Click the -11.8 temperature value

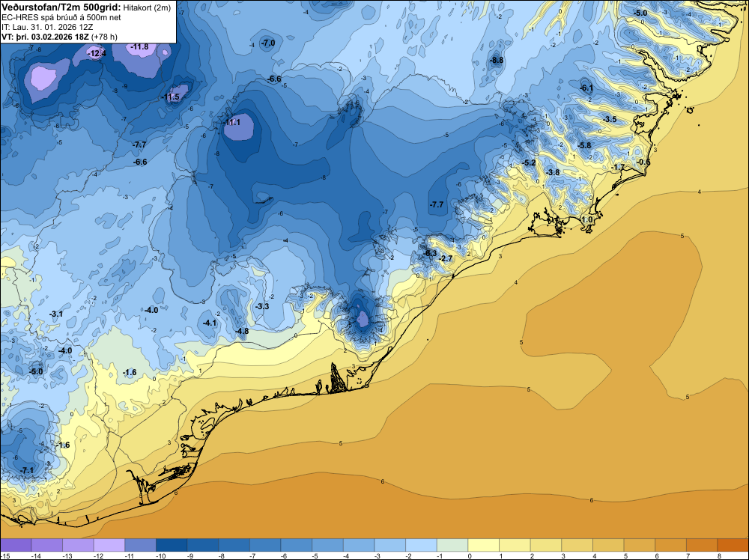coord(139,46)
